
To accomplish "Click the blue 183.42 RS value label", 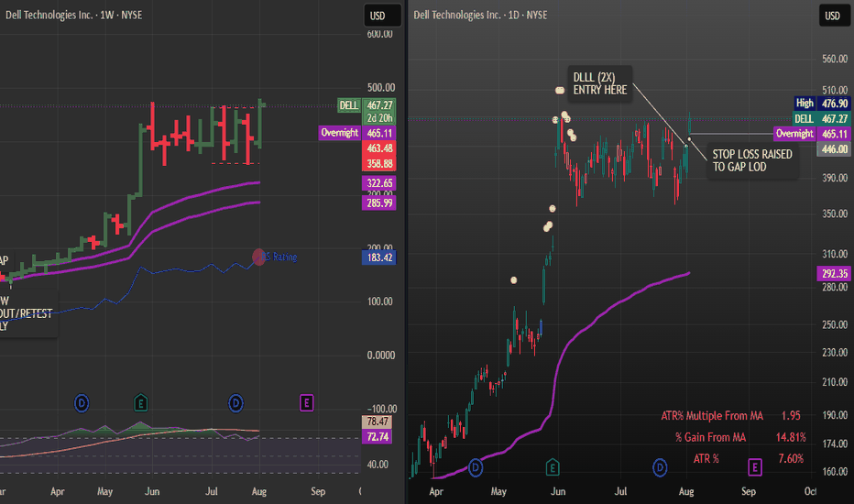I will (379, 257).
